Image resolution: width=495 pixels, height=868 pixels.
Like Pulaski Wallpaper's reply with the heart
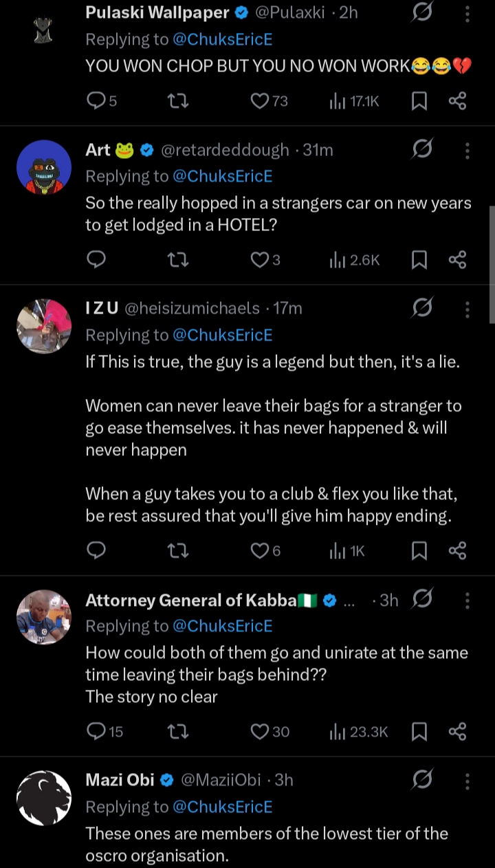click(x=260, y=102)
